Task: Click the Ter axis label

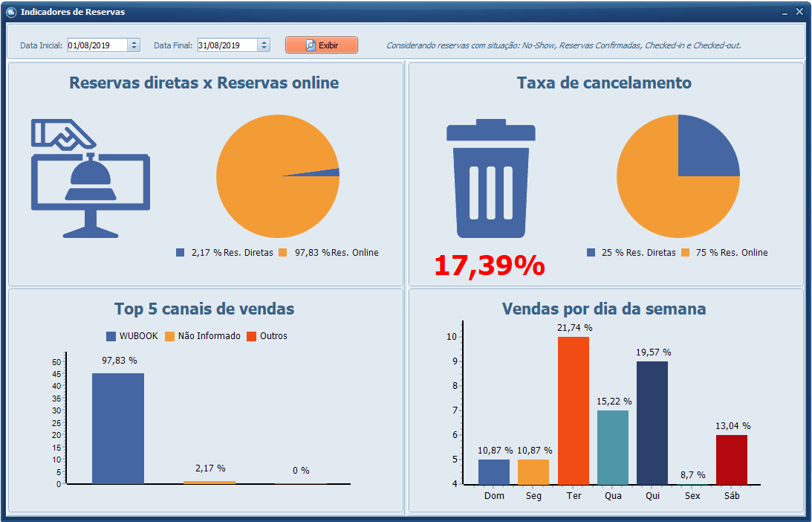Action: tap(574, 495)
